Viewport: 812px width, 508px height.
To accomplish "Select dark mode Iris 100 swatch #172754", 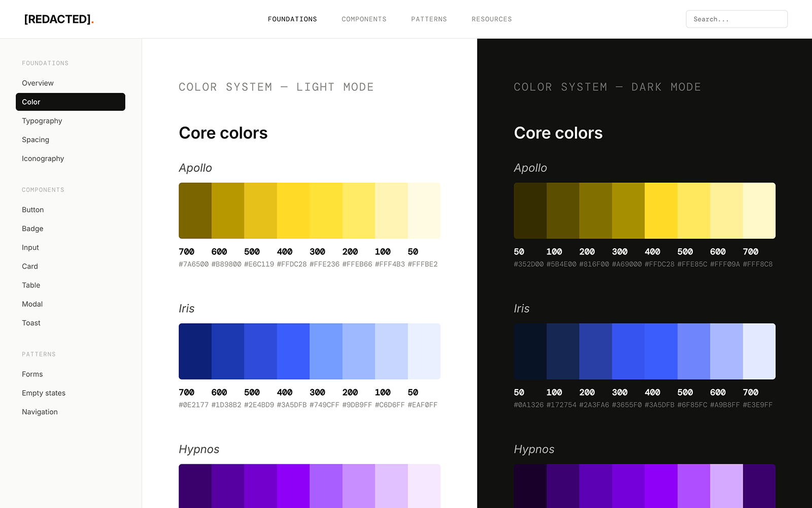I will pos(563,352).
